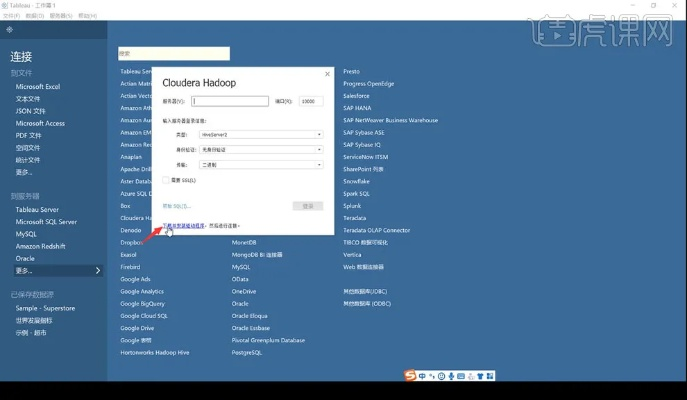
Task: Open the 服务器(S) menu
Action: 61,16
